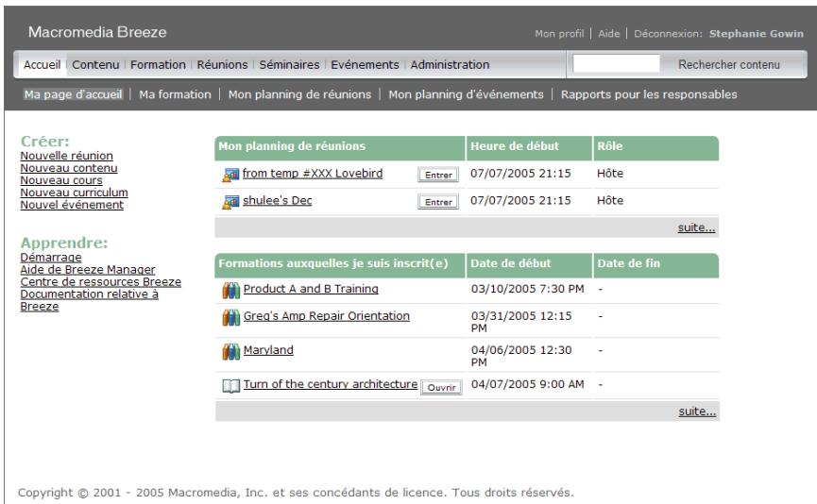Click the open book icon beside Turn of the century architecture

tap(230, 385)
